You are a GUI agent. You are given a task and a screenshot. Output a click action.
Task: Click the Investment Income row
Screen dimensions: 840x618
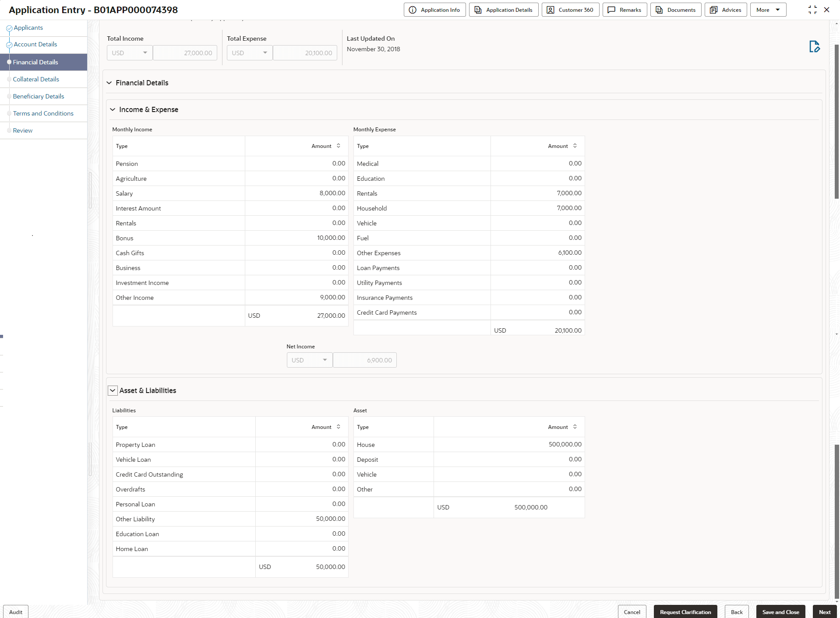(230, 283)
